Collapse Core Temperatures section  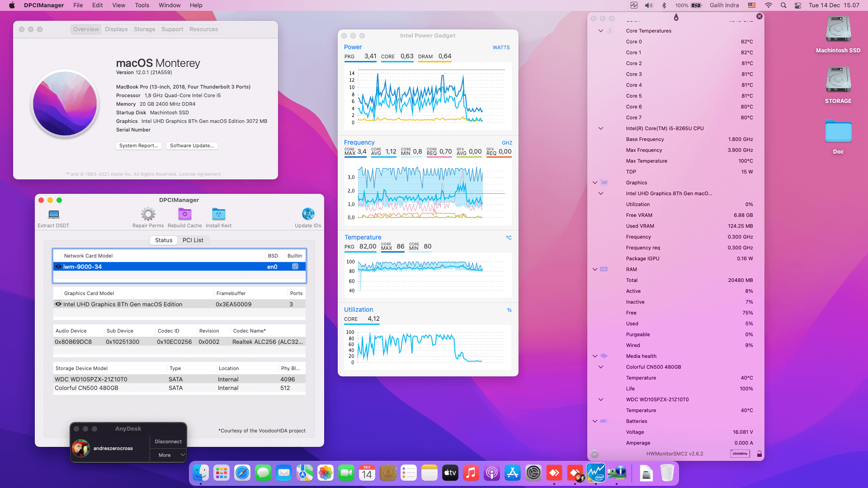(601, 31)
